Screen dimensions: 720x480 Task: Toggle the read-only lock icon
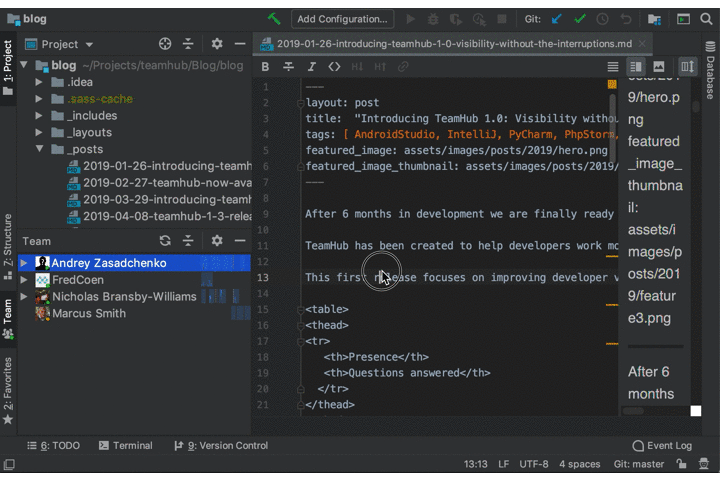coord(681,464)
